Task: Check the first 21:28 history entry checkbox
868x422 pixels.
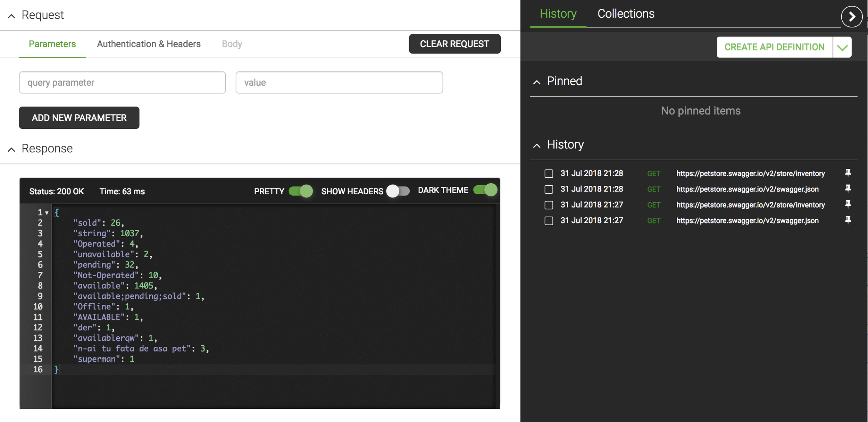Action: tap(549, 174)
